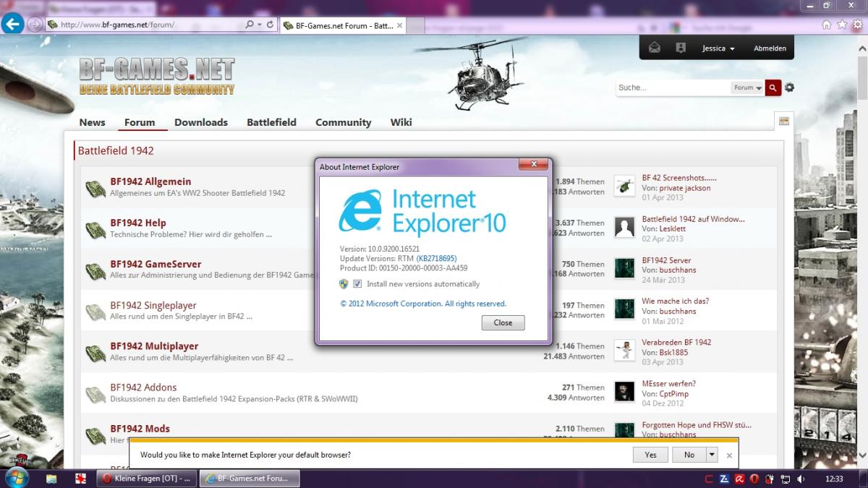Click the BF1942 Addons tank icon
The height and width of the screenshot is (488, 868).
[95, 393]
